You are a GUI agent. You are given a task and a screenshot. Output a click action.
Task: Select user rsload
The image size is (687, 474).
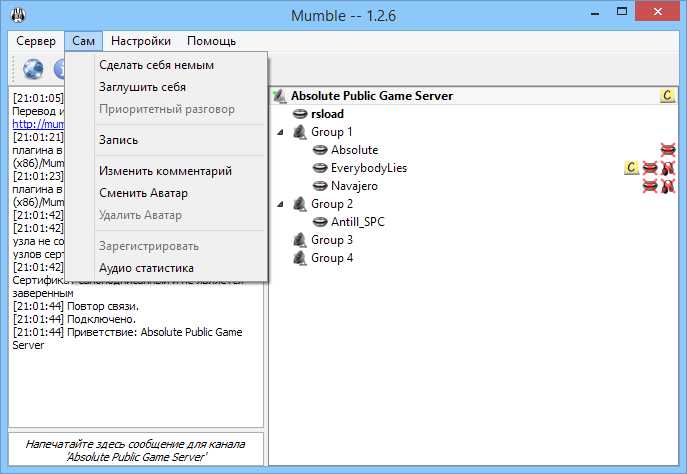coord(327,114)
